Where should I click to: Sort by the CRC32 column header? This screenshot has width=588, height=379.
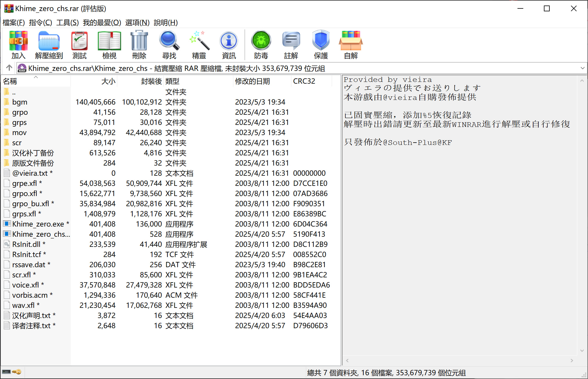pos(312,81)
